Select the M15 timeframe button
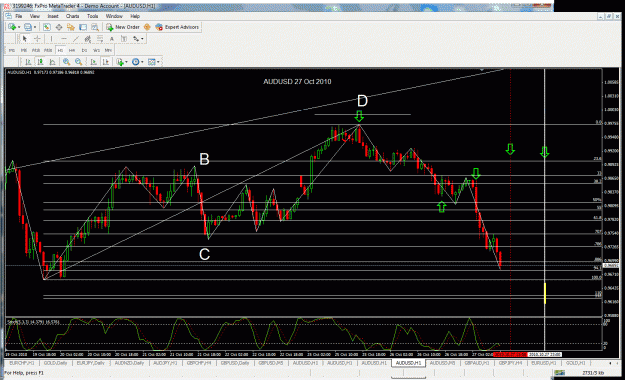 (36, 50)
